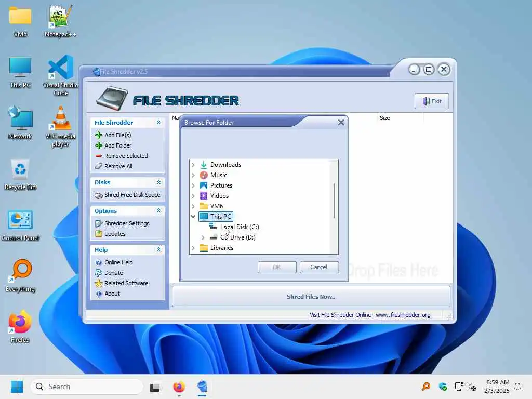Click the red Remove Selected icon
Image resolution: width=532 pixels, height=399 pixels.
(x=99, y=156)
